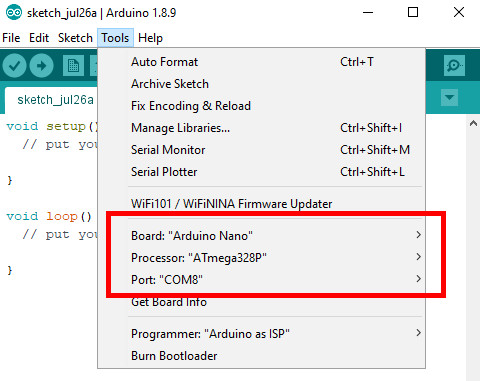This screenshot has height=381, width=480.
Task: Open the Serial Monitor magnifier icon
Action: pos(454,65)
